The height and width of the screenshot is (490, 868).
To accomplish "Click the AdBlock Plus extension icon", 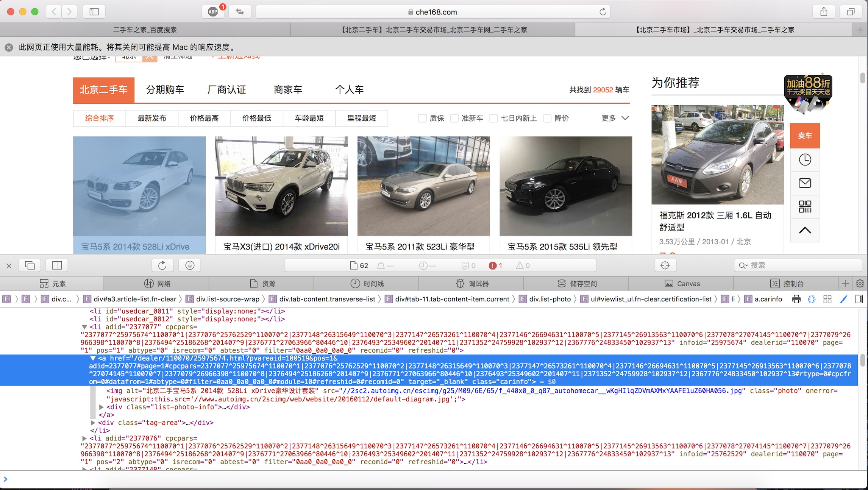I will tap(213, 12).
